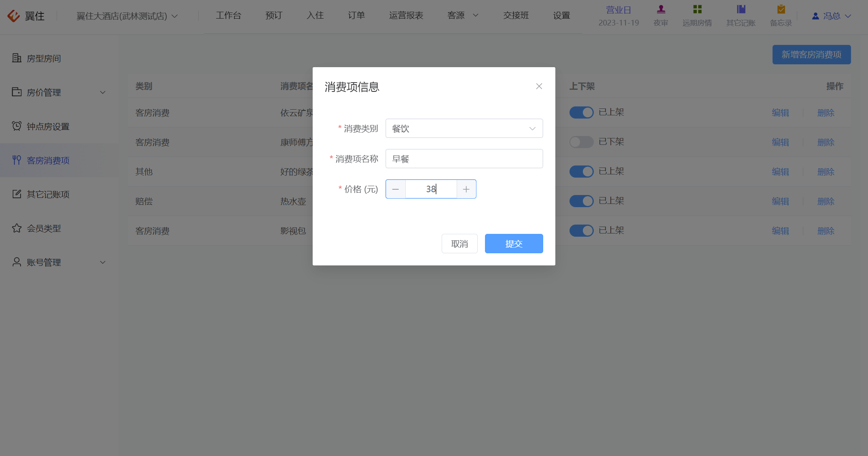Focus the price input showing 38
This screenshot has width=868, height=456.
point(431,189)
